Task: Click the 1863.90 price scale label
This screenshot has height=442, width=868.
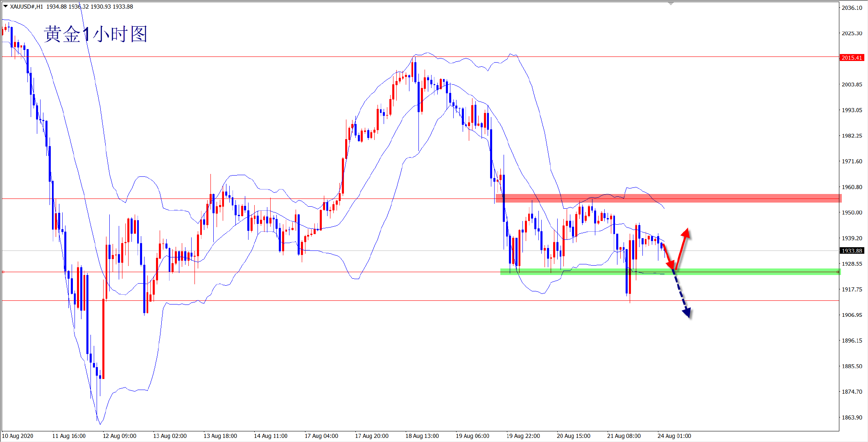Action: [x=852, y=417]
